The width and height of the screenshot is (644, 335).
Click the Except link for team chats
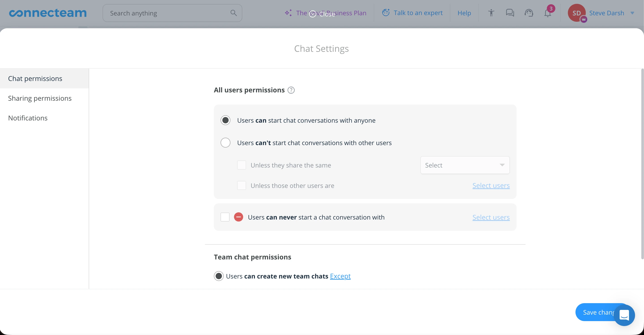340,276
